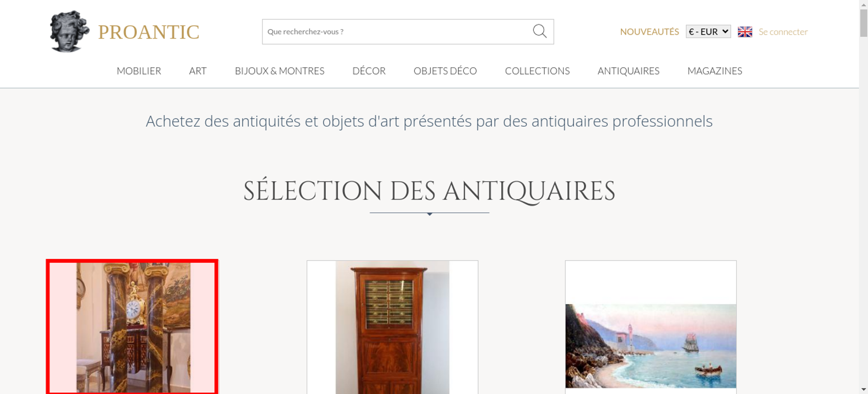Switch language via the UK flag icon

pos(745,32)
